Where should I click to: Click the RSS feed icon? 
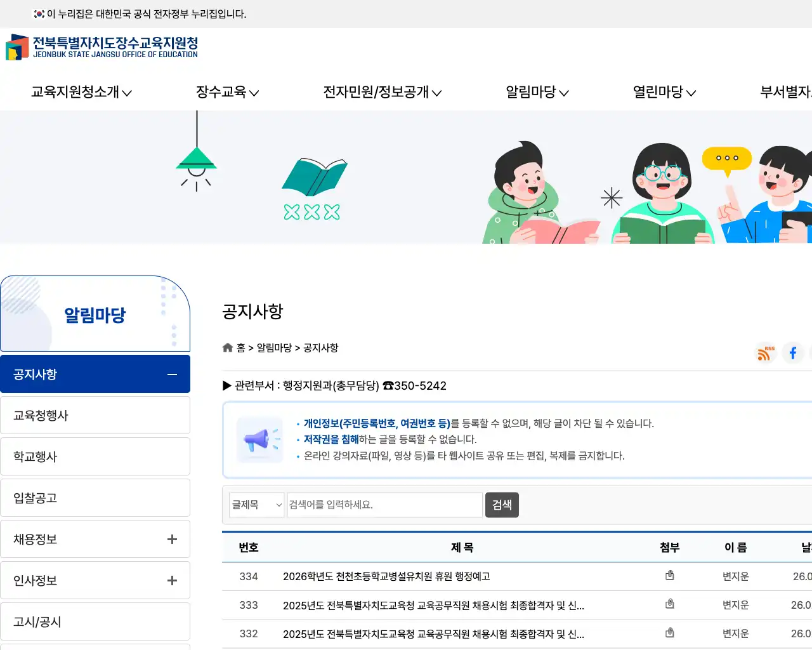[x=765, y=353]
